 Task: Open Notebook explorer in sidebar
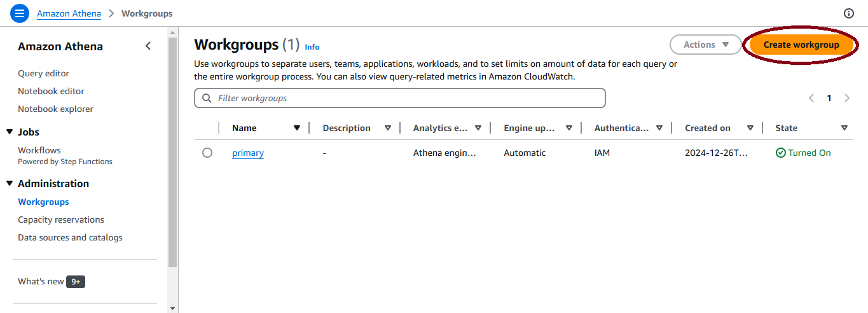point(55,109)
